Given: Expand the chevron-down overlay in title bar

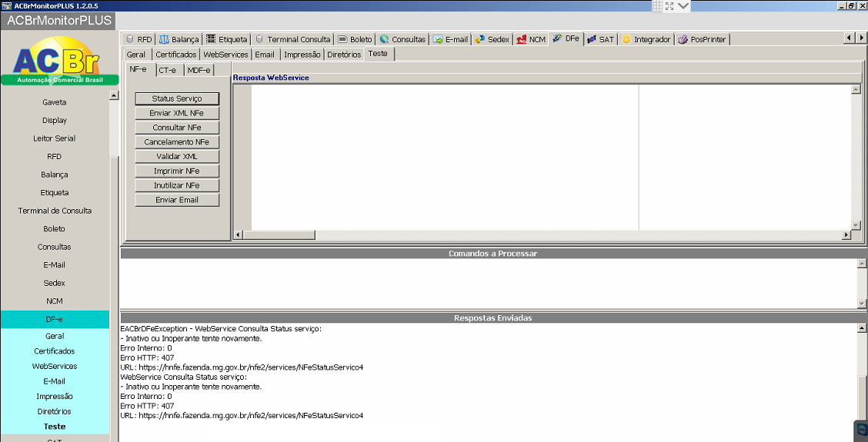Looking at the screenshot, I should [683, 6].
